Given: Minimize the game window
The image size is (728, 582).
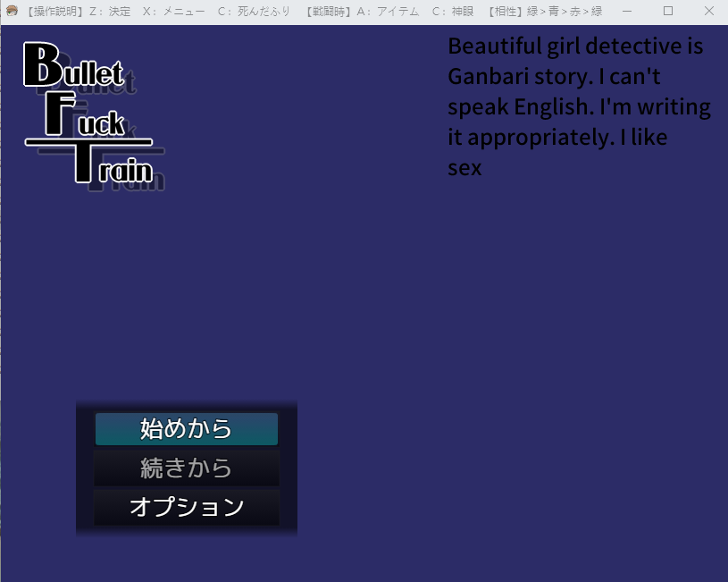Looking at the screenshot, I should point(627,11).
